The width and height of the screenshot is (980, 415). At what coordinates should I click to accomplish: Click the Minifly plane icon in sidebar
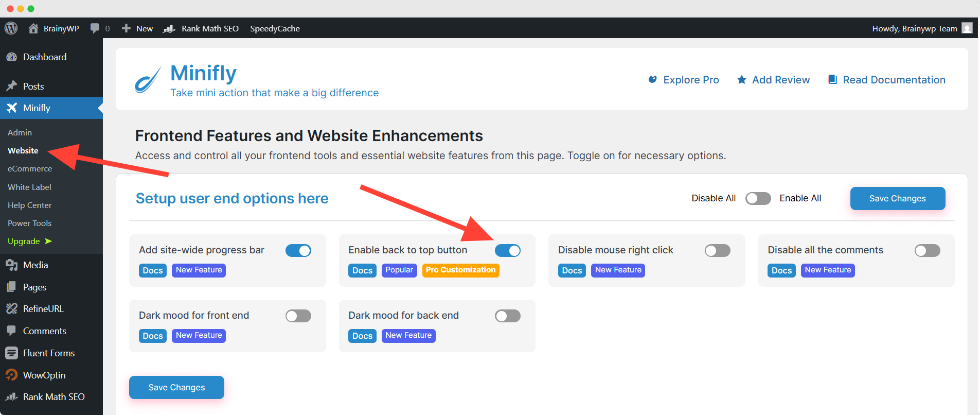tap(12, 108)
